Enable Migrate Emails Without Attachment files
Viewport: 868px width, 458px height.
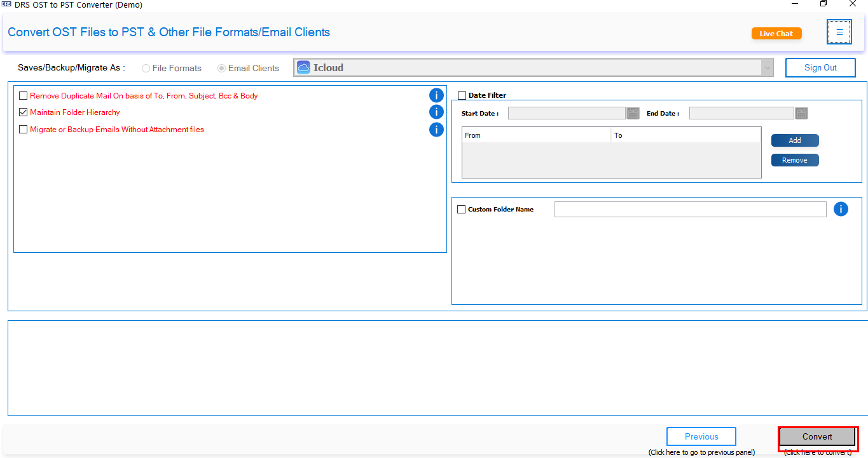[x=24, y=130]
